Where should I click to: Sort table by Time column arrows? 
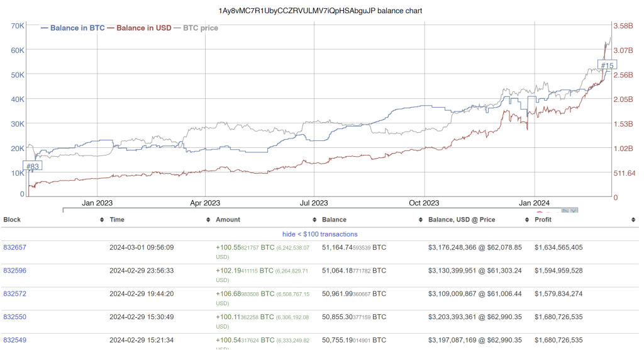[208, 220]
